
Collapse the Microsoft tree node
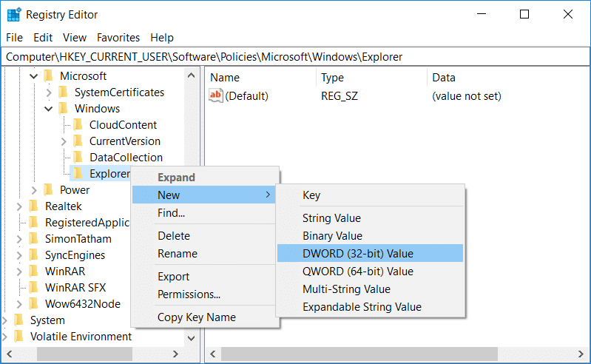33,76
